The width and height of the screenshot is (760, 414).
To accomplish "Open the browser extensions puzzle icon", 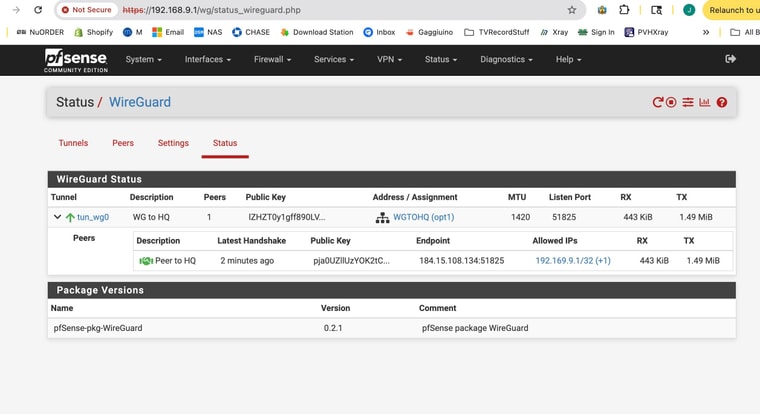I will (x=625, y=10).
